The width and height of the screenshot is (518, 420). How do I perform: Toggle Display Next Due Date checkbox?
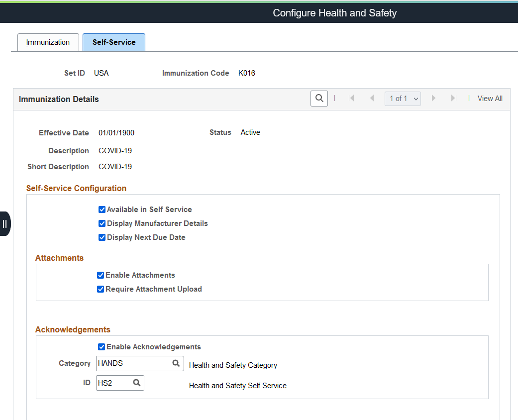(102, 237)
